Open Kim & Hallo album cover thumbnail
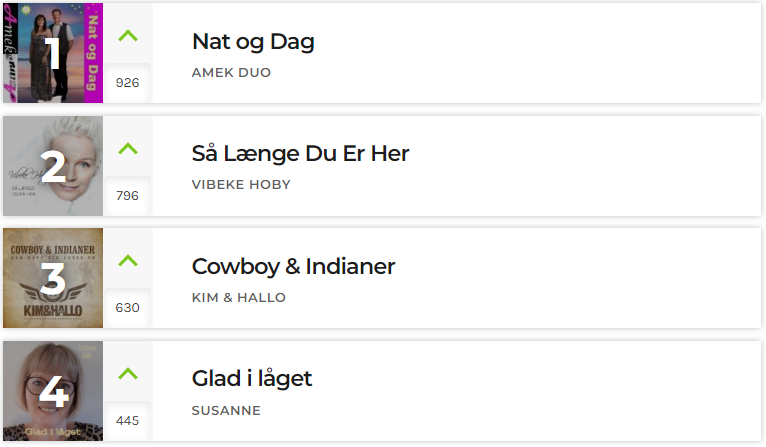Screen dimensions: 766x447 click(x=53, y=278)
